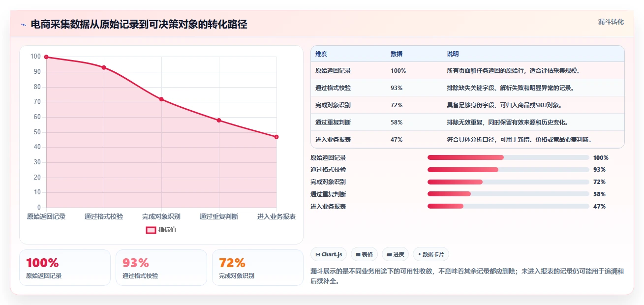Image resolution: width=644 pixels, height=305 pixels.
Task: Click the Chart.js chip
Action: click(x=329, y=254)
